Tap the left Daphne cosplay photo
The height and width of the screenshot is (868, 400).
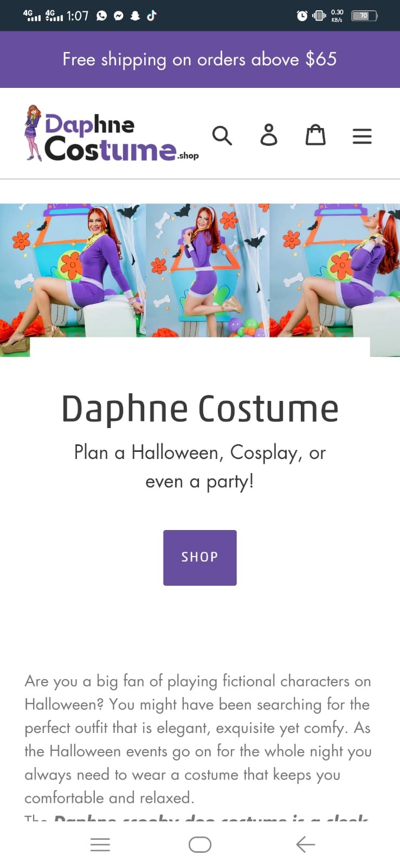[73, 270]
